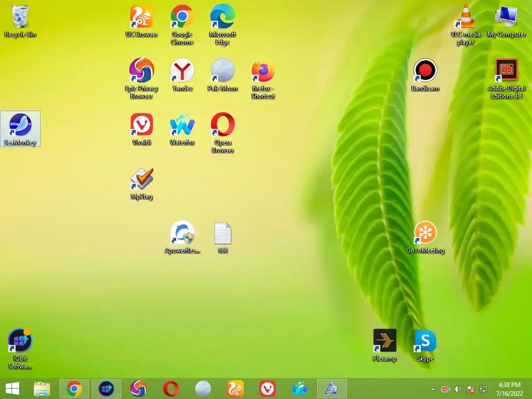532x399 pixels.
Task: Select the Google Chrome desktop shortcut
Action: pos(182,25)
